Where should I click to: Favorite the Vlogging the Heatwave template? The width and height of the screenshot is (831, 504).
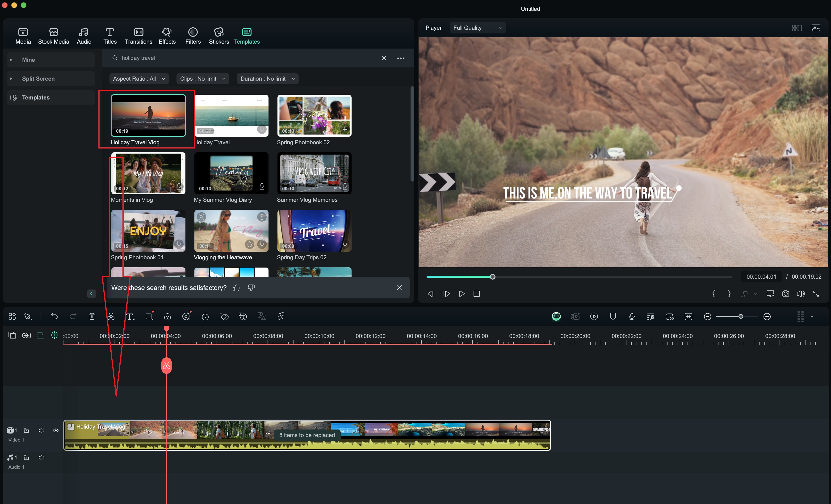[249, 244]
